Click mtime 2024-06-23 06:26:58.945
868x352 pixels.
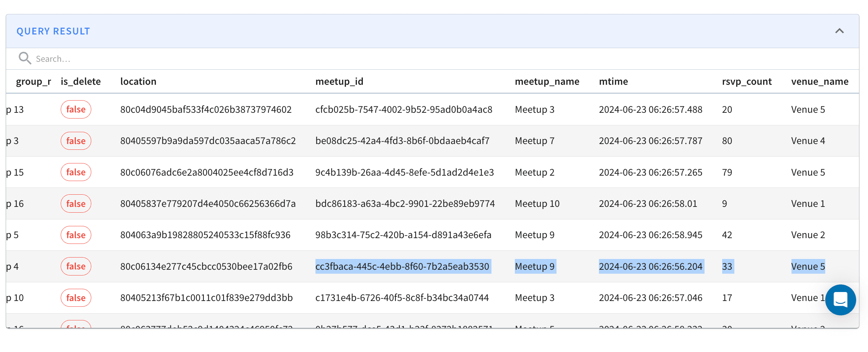(x=651, y=235)
